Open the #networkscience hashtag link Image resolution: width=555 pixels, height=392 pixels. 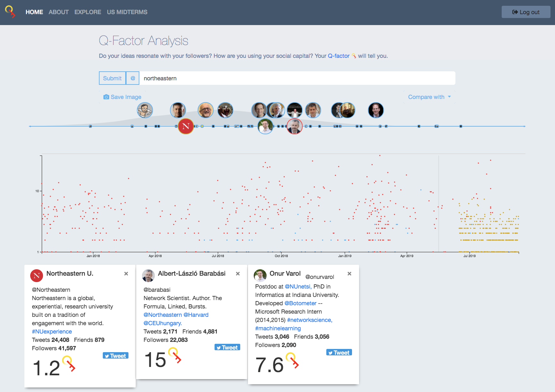pyautogui.click(x=310, y=320)
